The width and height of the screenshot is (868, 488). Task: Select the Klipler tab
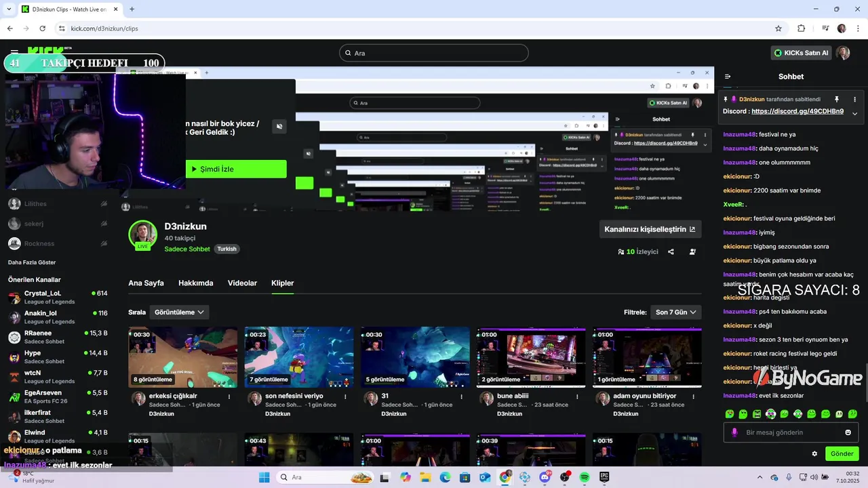pos(283,283)
